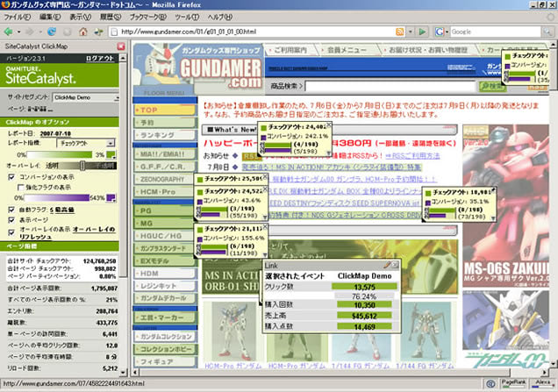Open the address bar URL history dropdown
This screenshot has height=392, width=558.
411,32
